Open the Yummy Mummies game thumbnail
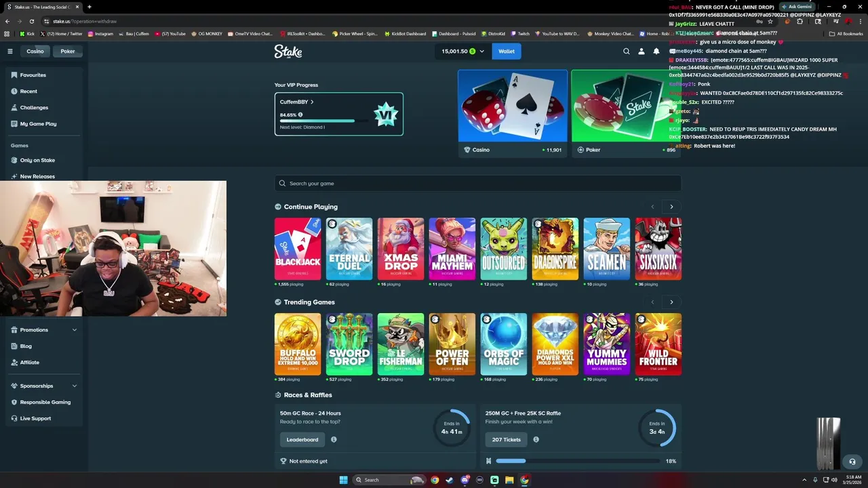Image resolution: width=868 pixels, height=488 pixels. 607,344
